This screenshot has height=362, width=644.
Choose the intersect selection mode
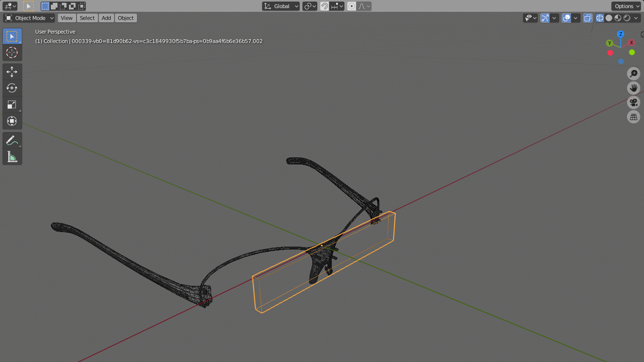pyautogui.click(x=81, y=6)
